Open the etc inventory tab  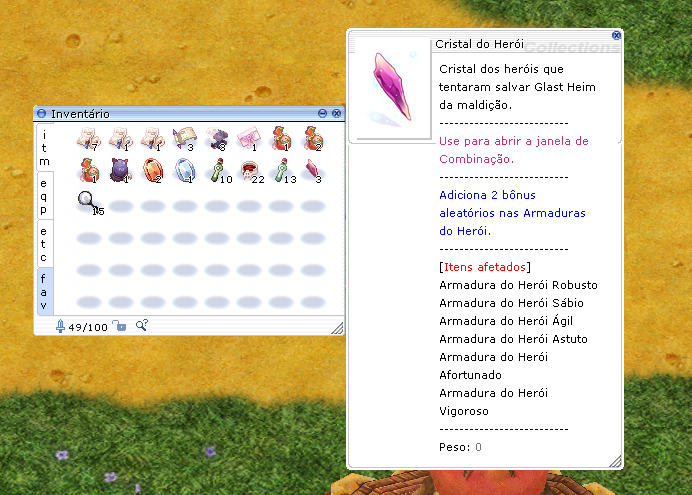tap(44, 243)
